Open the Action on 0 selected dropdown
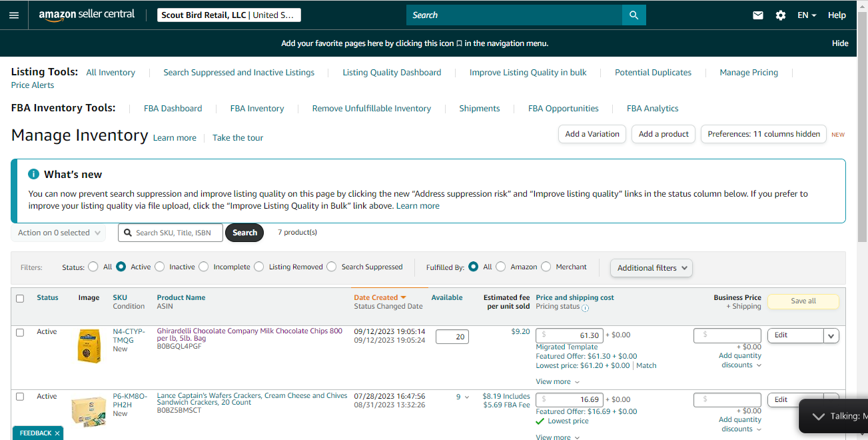Image resolution: width=868 pixels, height=440 pixels. click(59, 233)
